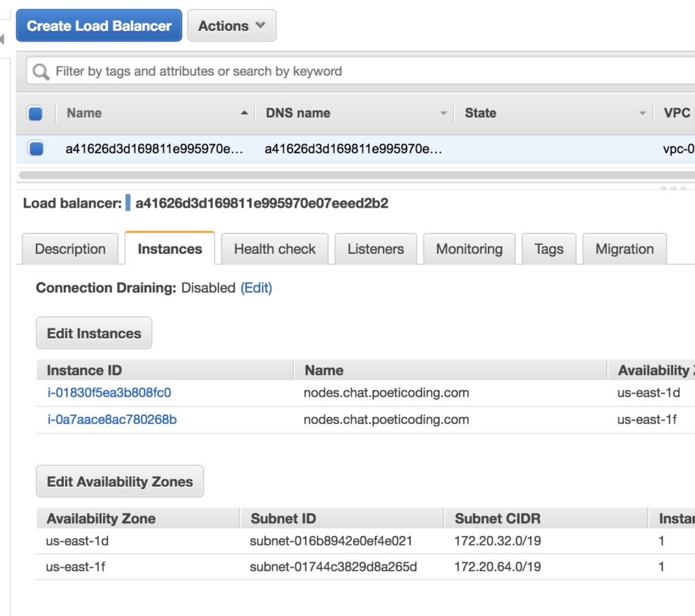The height and width of the screenshot is (616, 695).
Task: Open State column dropdown arrow
Action: 642,113
